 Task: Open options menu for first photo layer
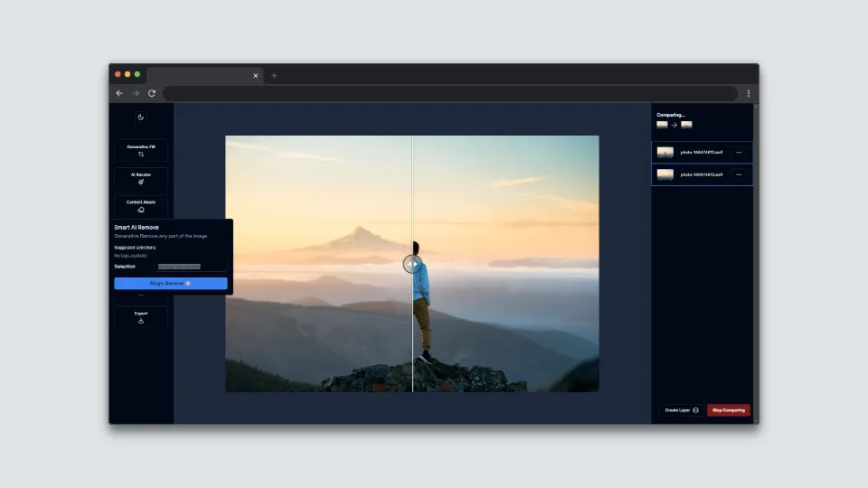[x=739, y=152]
